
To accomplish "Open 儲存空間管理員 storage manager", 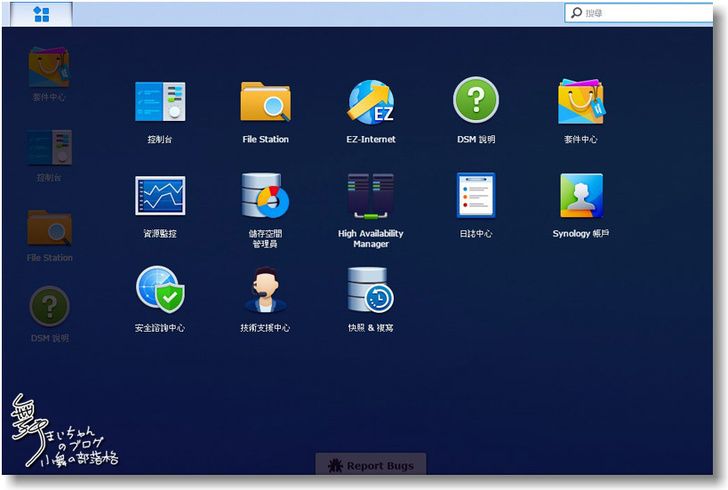I will click(x=265, y=196).
